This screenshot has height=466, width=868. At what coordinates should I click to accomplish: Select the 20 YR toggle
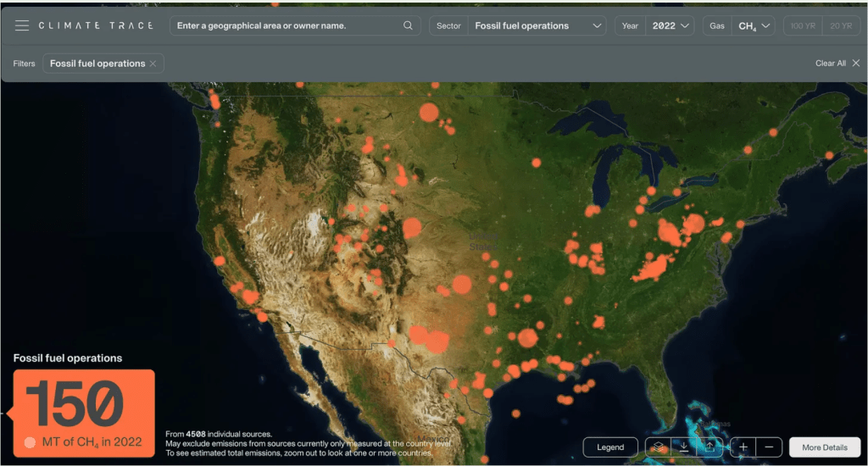pyautogui.click(x=840, y=25)
